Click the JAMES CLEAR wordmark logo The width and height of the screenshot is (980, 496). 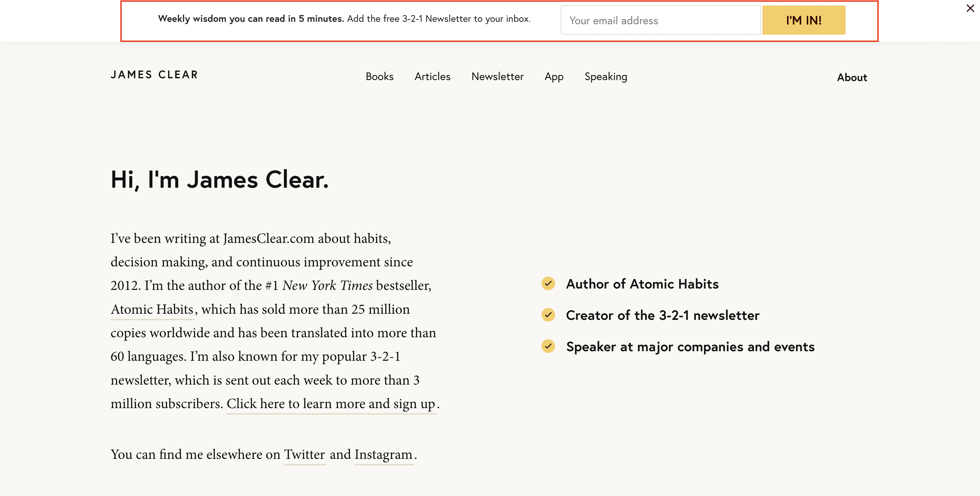(x=154, y=75)
